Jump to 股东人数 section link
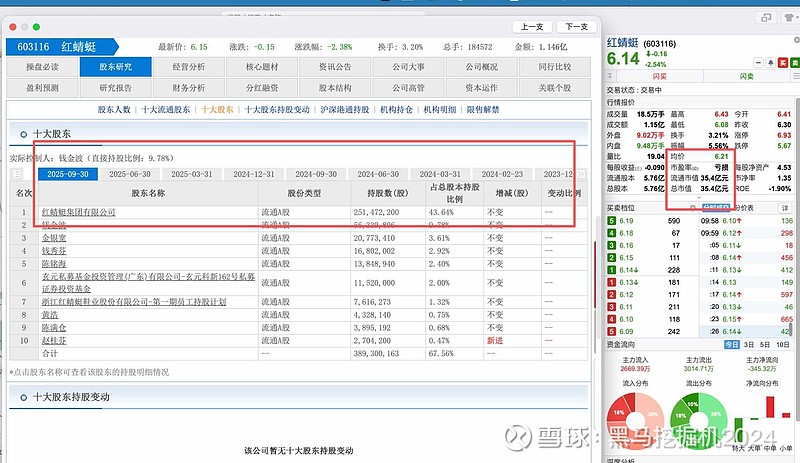 pos(114,110)
